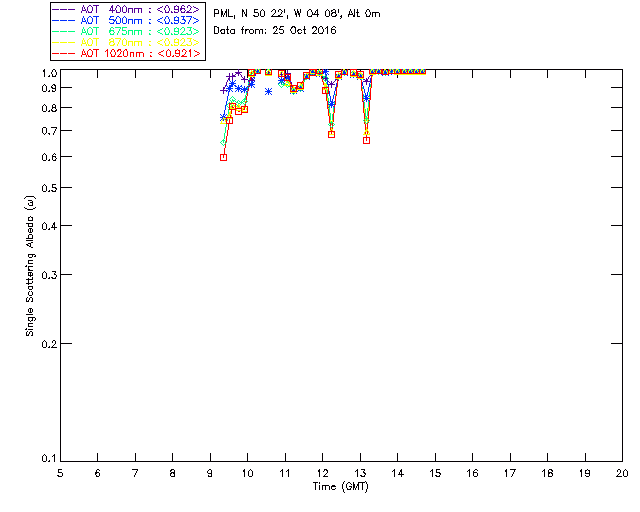Select the AOT 870nm legend entry
Viewport: 640px width, 512px height.
tap(126, 42)
